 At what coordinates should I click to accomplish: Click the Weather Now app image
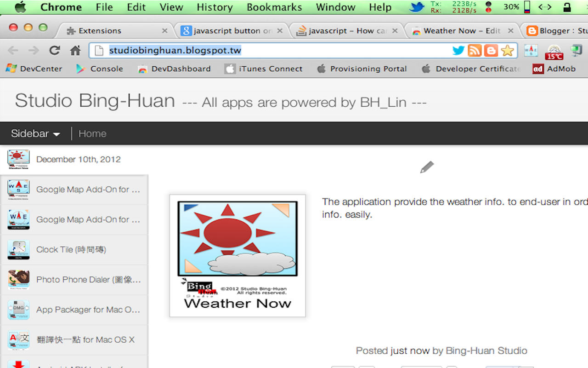pyautogui.click(x=237, y=256)
